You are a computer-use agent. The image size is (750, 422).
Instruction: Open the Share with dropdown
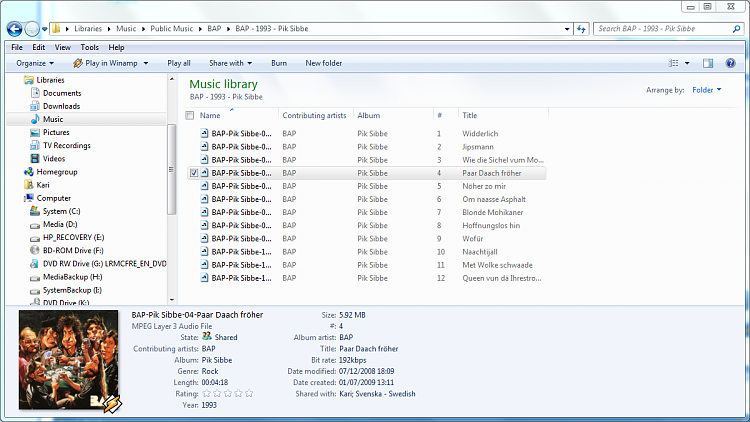(x=230, y=63)
